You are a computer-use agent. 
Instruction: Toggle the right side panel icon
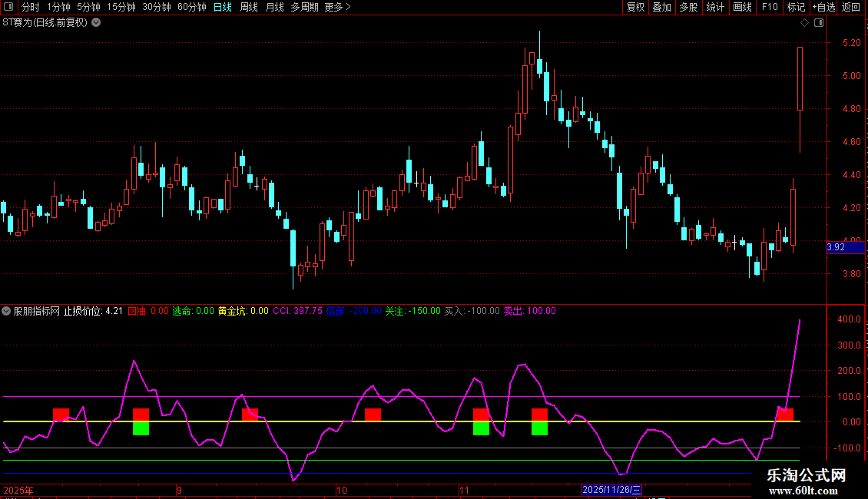click(819, 22)
